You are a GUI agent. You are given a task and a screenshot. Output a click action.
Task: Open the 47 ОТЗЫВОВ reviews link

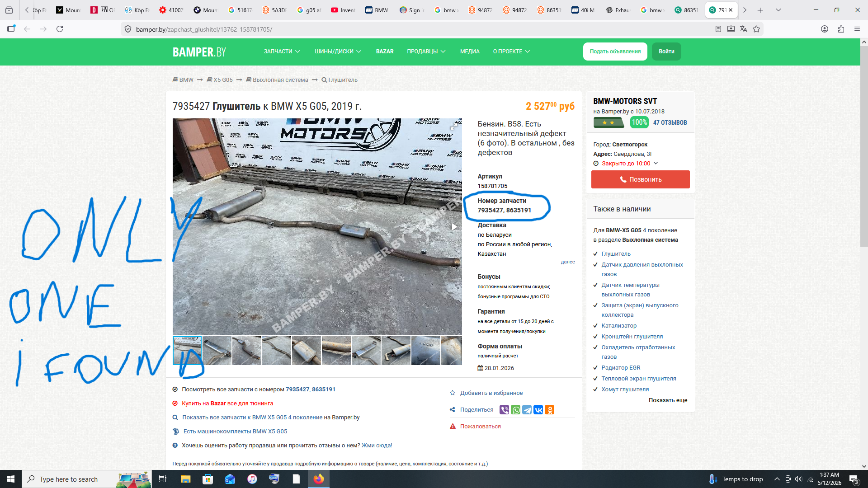tap(670, 123)
